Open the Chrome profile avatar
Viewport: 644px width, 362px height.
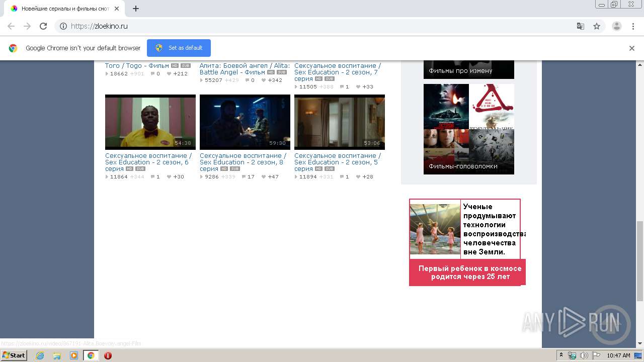(x=616, y=26)
